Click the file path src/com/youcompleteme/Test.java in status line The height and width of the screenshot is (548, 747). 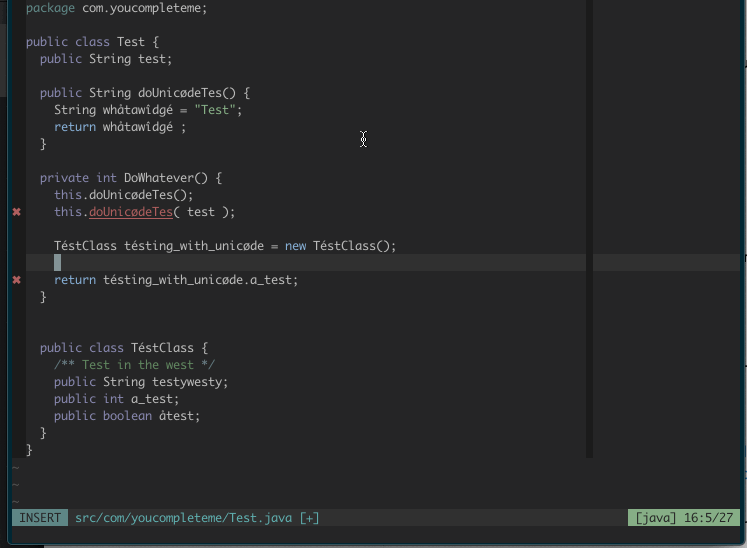point(183,518)
